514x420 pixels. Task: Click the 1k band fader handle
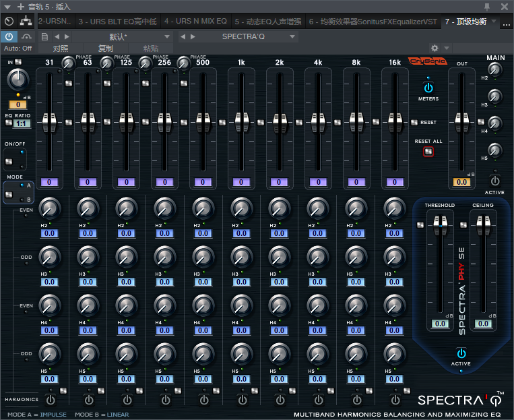(242, 122)
